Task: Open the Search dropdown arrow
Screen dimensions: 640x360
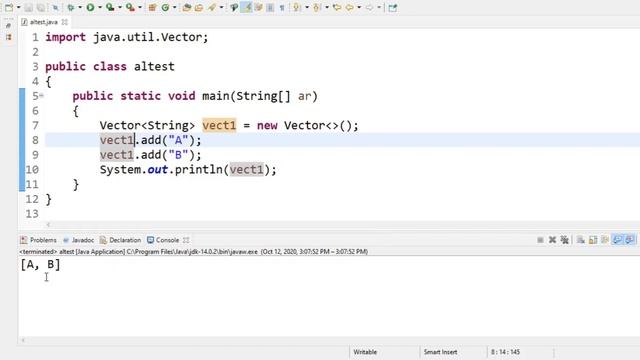Action: point(222,7)
